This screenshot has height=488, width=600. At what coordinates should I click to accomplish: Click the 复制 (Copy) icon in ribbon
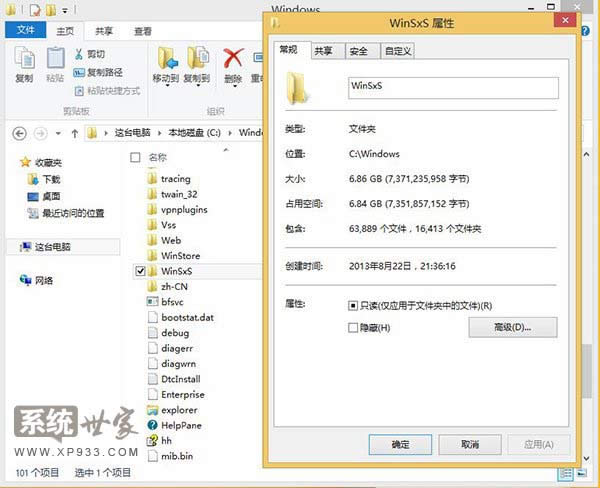24,60
